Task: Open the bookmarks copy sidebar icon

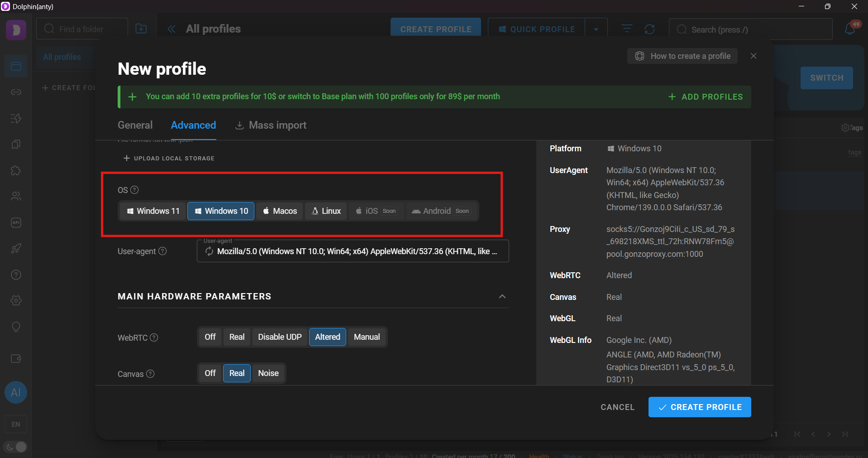Action: [16, 145]
